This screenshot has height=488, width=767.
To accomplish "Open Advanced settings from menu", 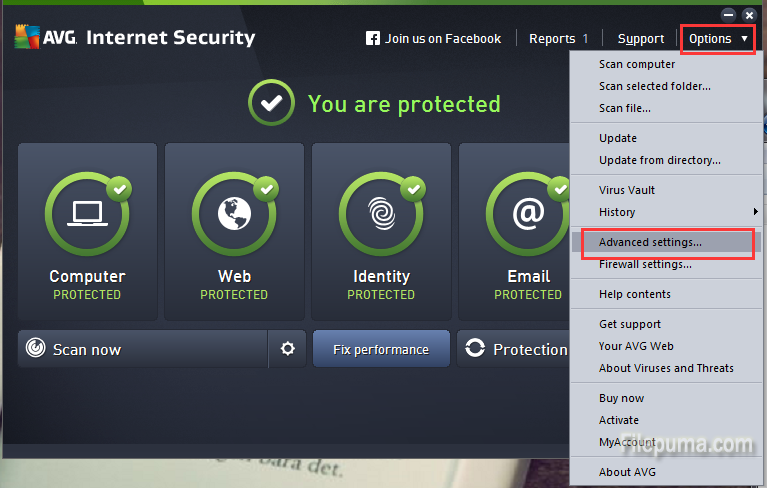I will pyautogui.click(x=650, y=242).
